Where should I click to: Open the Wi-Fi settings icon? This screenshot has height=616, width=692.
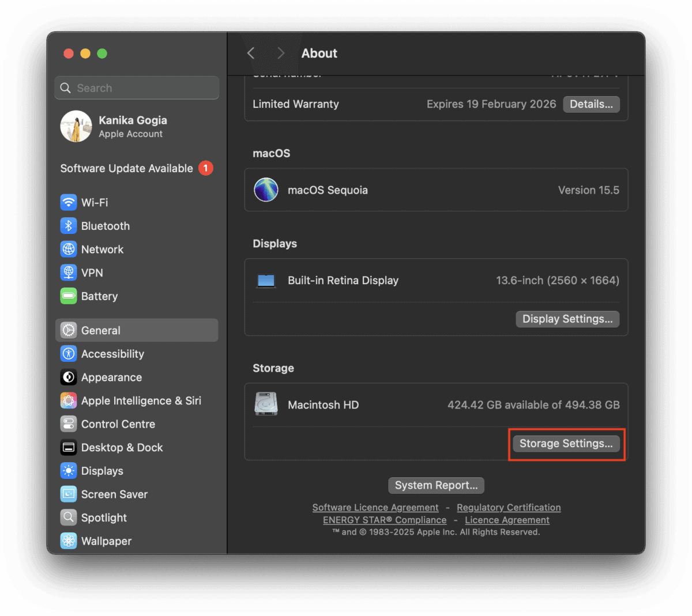(x=69, y=202)
